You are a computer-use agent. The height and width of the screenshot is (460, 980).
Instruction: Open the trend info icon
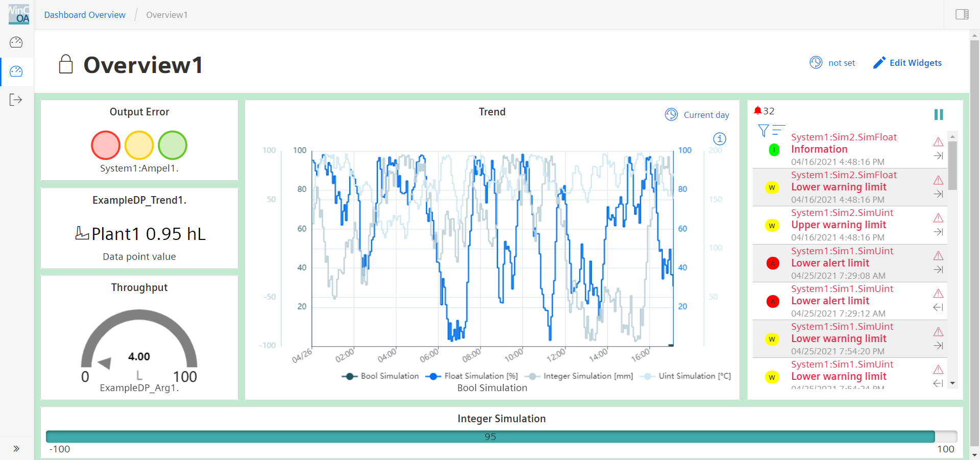[719, 138]
